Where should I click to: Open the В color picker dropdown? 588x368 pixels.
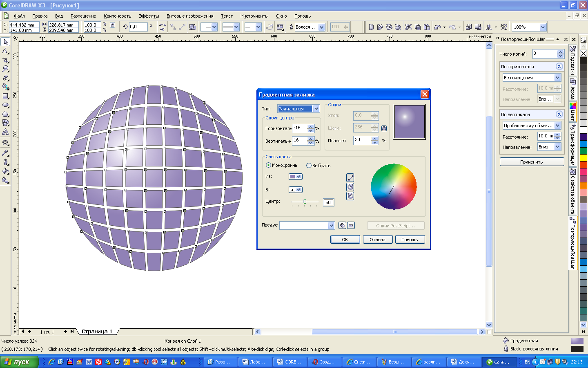(x=295, y=190)
